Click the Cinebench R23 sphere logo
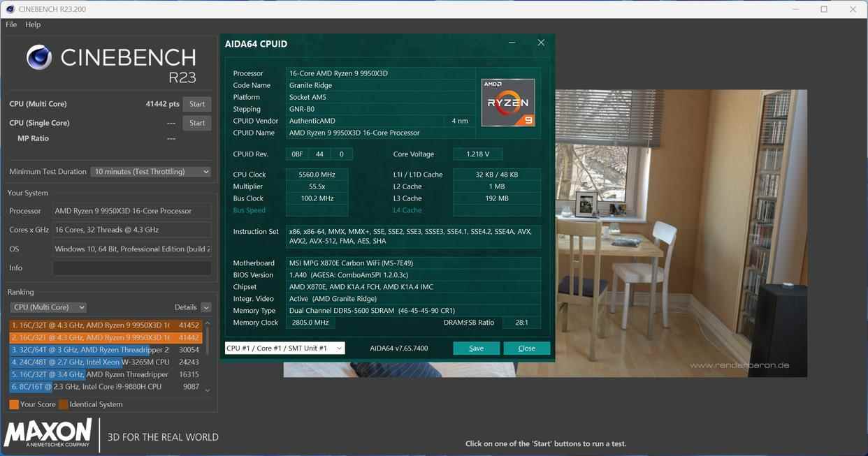Screen dimensions: 868x456 click(x=39, y=57)
